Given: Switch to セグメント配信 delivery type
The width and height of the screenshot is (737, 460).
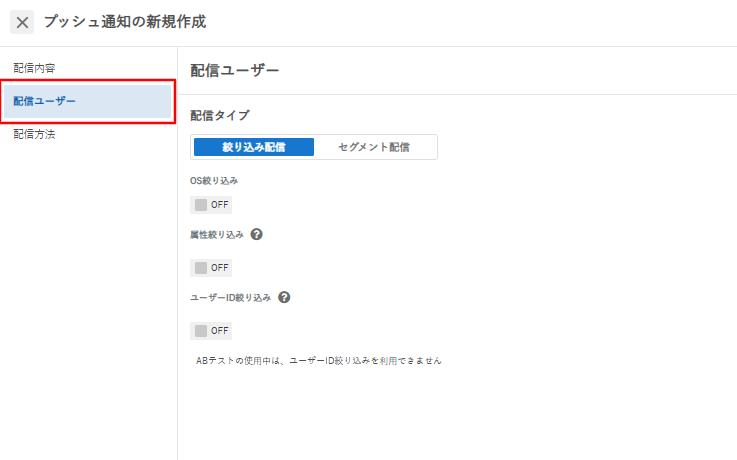Looking at the screenshot, I should (374, 147).
